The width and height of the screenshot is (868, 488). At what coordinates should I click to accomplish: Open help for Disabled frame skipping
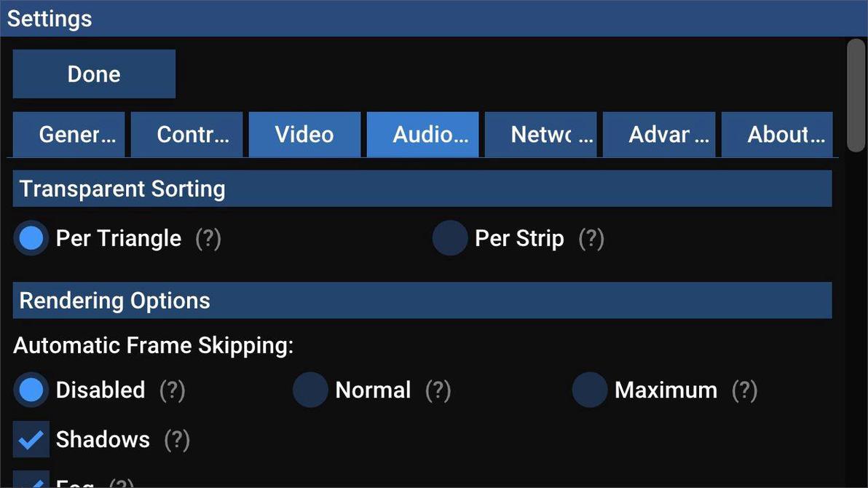pyautogui.click(x=170, y=389)
